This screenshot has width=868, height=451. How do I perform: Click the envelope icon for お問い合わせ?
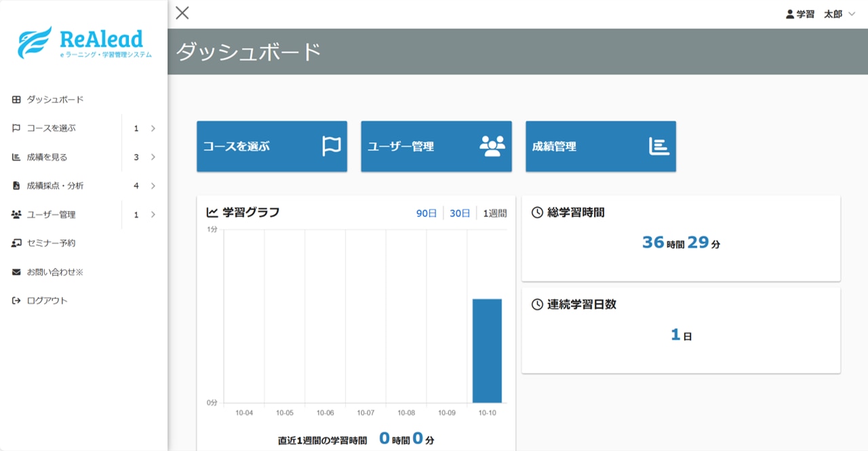pos(16,272)
